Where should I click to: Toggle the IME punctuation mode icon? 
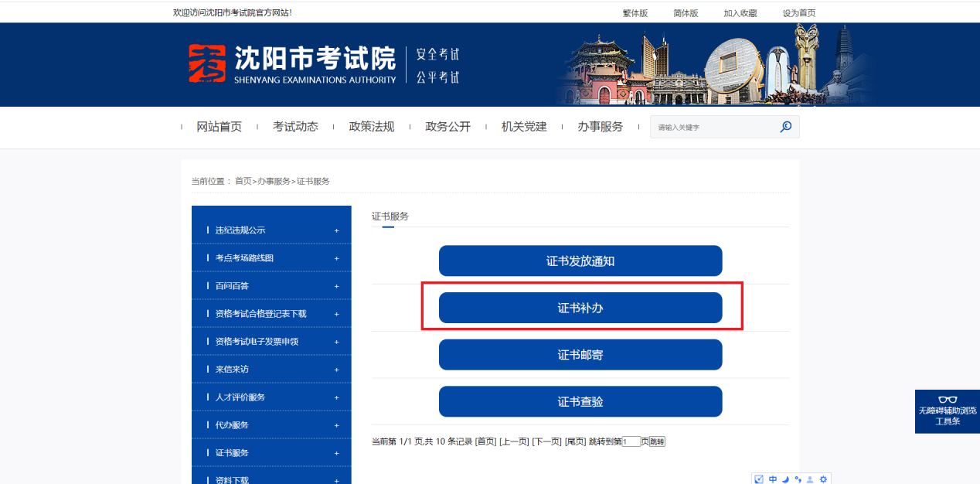(x=798, y=479)
